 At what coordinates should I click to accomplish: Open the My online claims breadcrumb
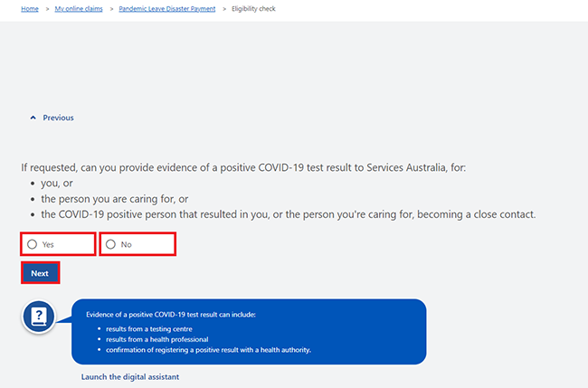point(78,9)
